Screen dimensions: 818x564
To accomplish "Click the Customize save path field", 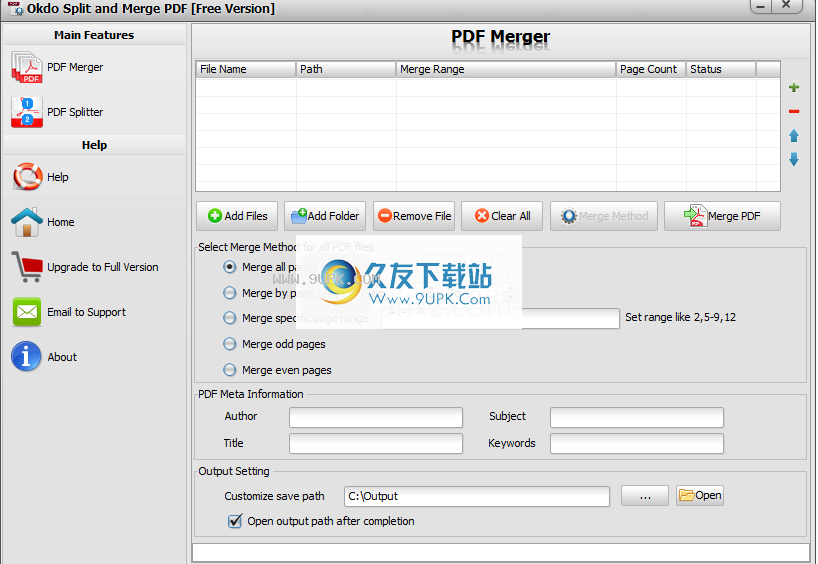I will [477, 496].
